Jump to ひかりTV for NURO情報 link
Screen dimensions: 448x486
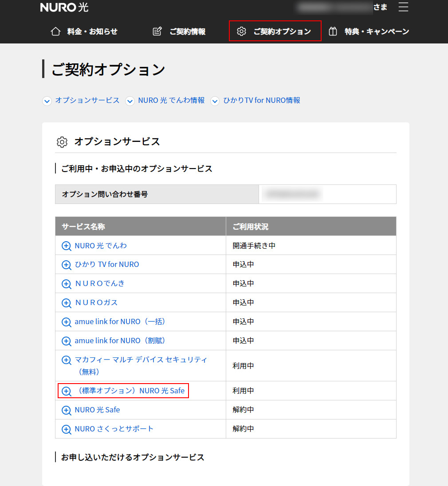(x=262, y=100)
